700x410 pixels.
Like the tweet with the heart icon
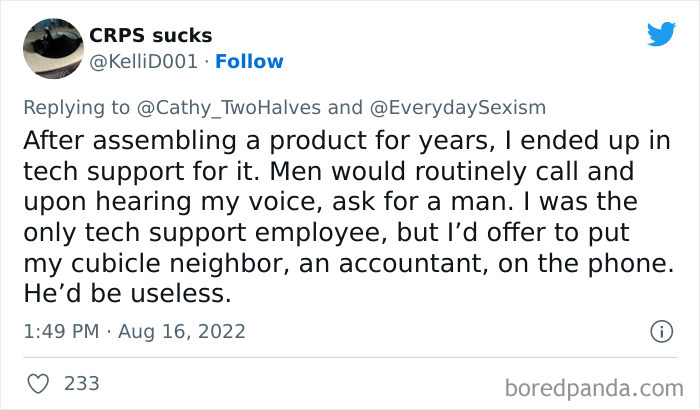(39, 383)
